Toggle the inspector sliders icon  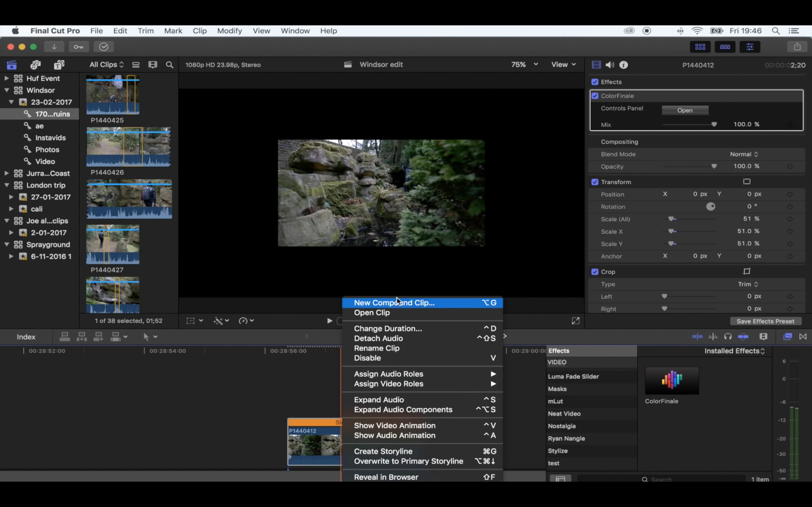click(x=750, y=47)
